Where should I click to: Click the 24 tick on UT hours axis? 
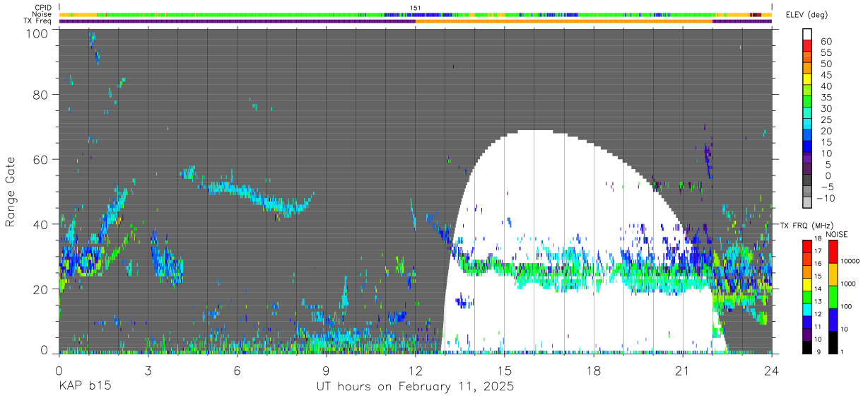(x=771, y=371)
